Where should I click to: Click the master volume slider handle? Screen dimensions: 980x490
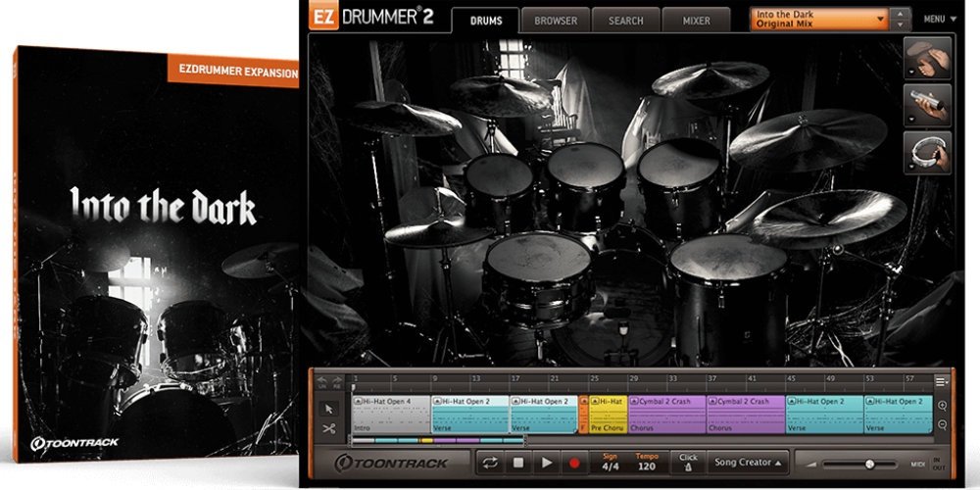click(x=868, y=464)
